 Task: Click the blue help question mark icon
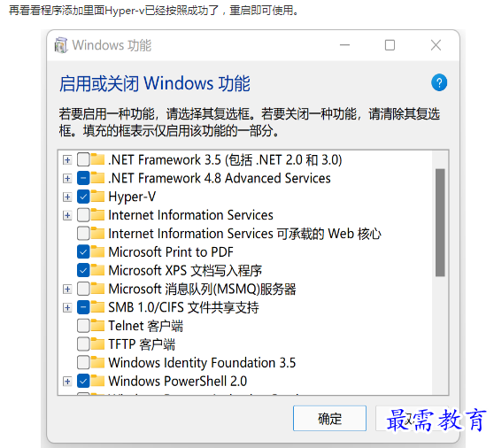pyautogui.click(x=439, y=82)
